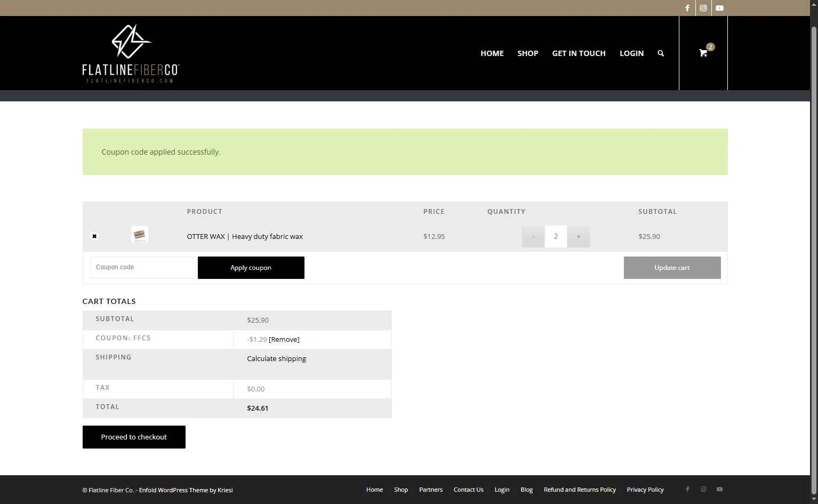The width and height of the screenshot is (818, 504).
Task: Click the $0.00 tax value
Action: tap(256, 389)
